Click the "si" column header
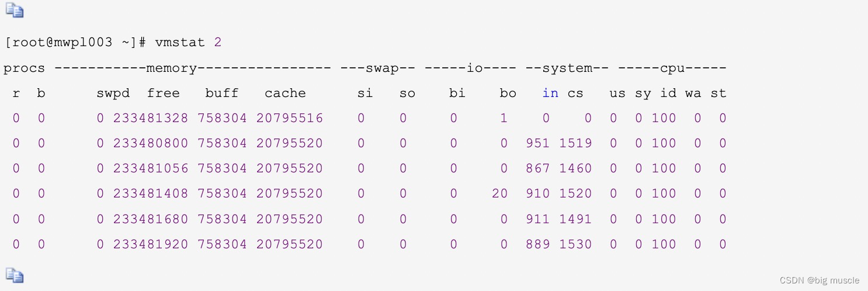 pos(365,93)
